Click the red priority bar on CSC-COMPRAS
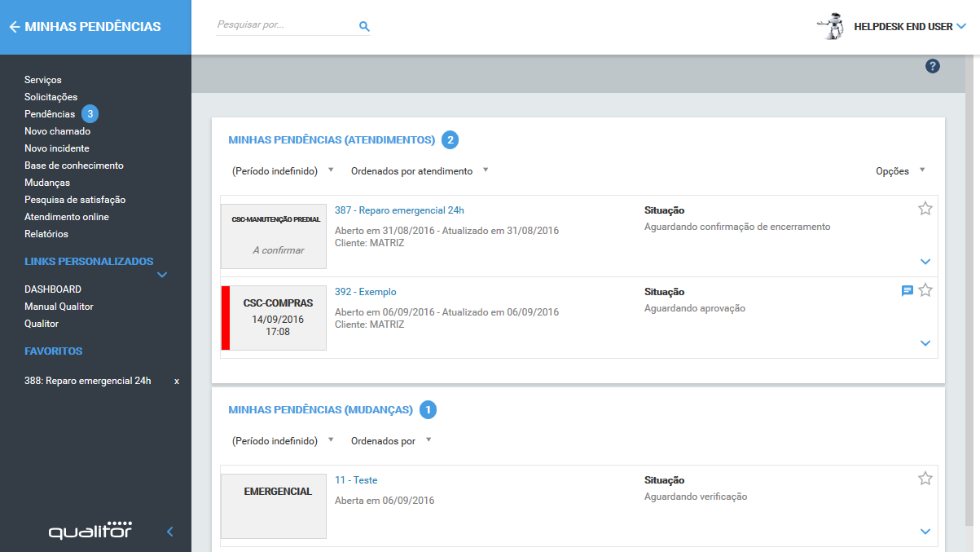980x552 pixels. [226, 318]
